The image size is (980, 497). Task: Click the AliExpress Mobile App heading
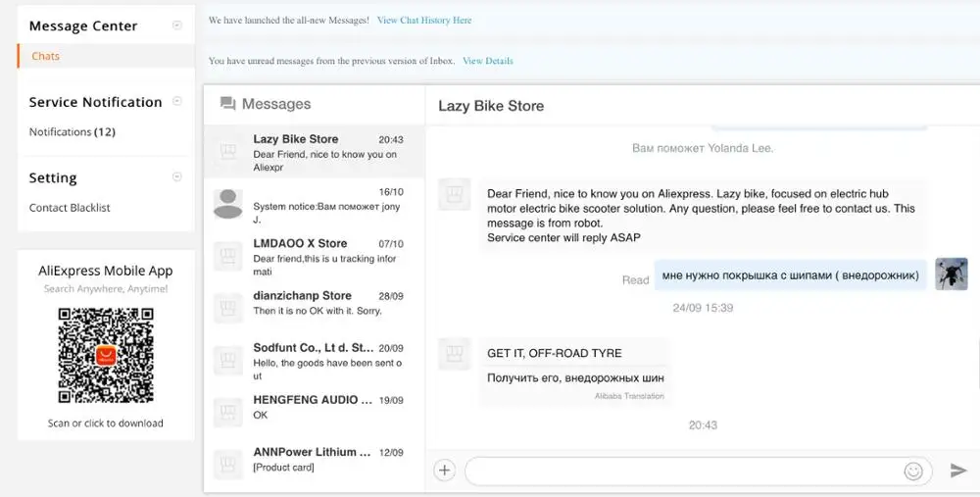pos(106,271)
